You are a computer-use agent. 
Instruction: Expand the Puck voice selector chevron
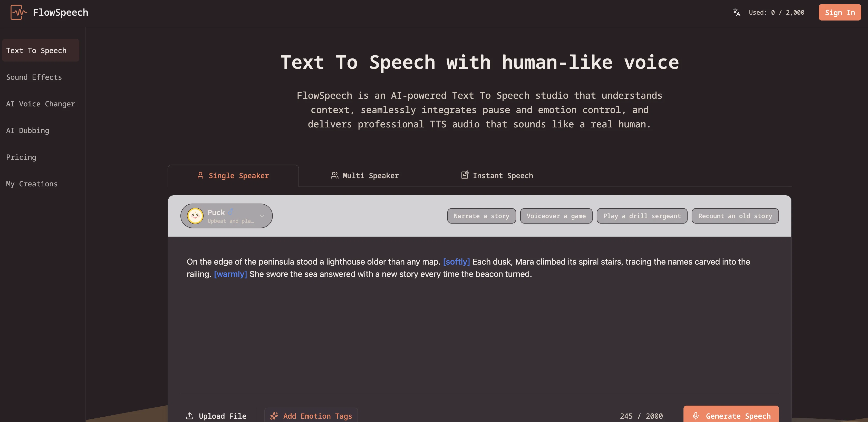click(262, 216)
